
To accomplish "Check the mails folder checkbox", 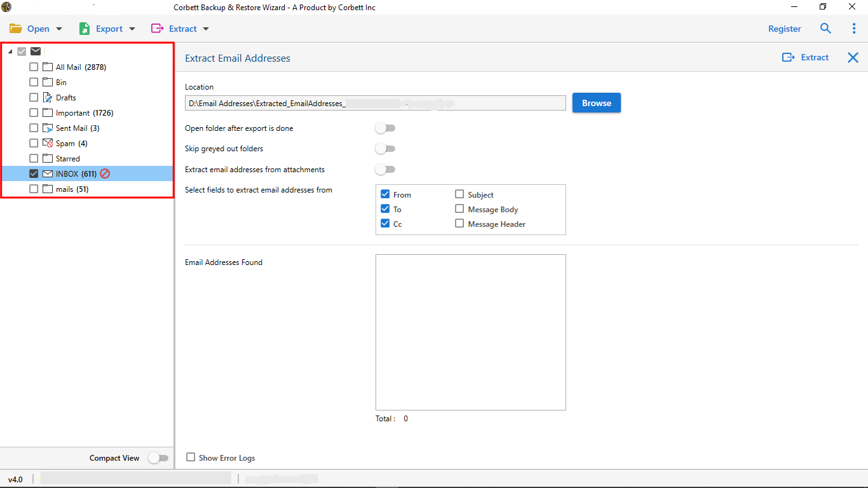I will [x=34, y=189].
